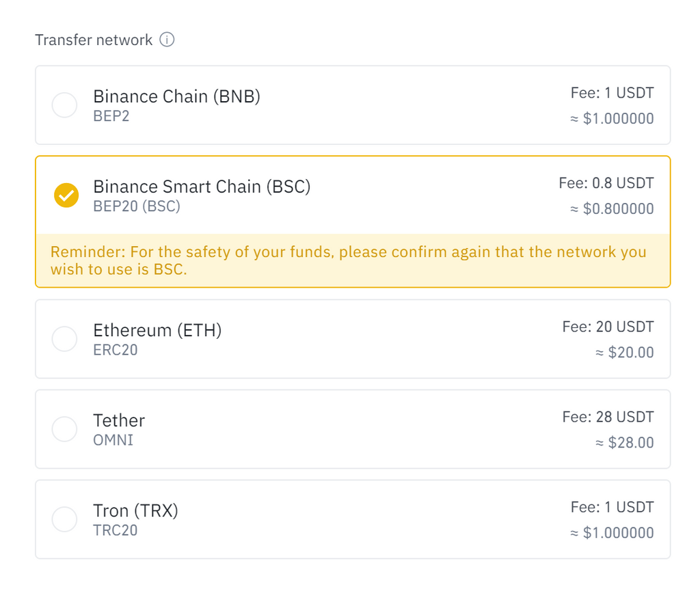The width and height of the screenshot is (700, 589).
Task: Click the Binance Chain (BNB) network name
Action: pos(177,96)
